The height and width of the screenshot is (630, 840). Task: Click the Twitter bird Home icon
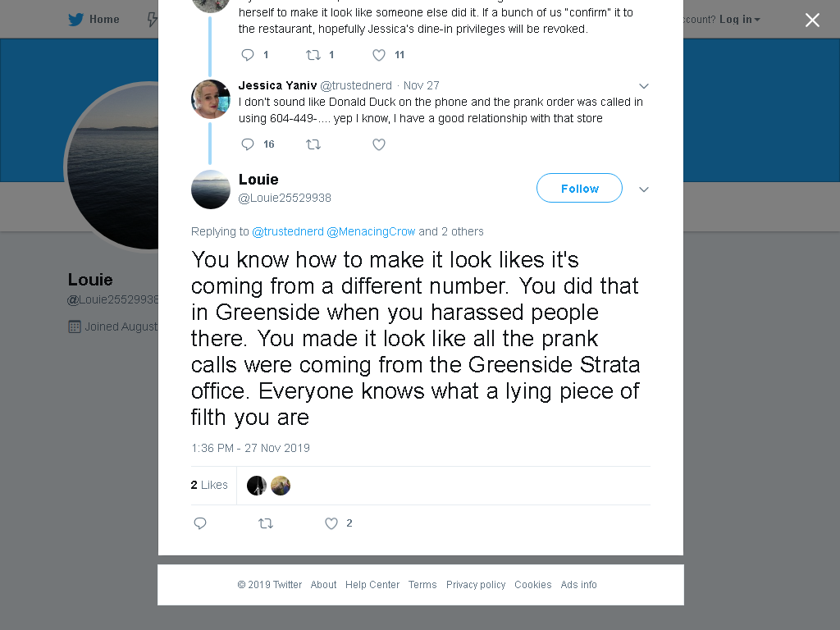(76, 20)
